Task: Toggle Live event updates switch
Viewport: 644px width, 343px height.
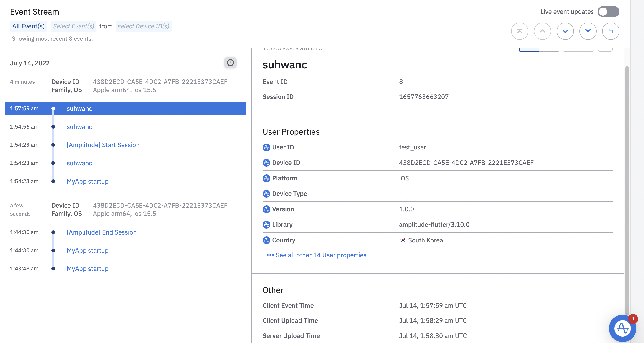Action: tap(608, 12)
